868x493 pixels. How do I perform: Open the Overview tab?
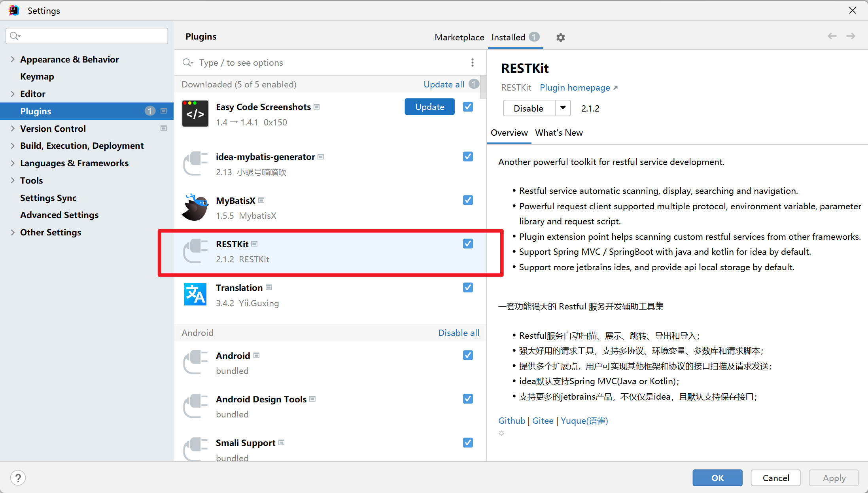pos(509,133)
